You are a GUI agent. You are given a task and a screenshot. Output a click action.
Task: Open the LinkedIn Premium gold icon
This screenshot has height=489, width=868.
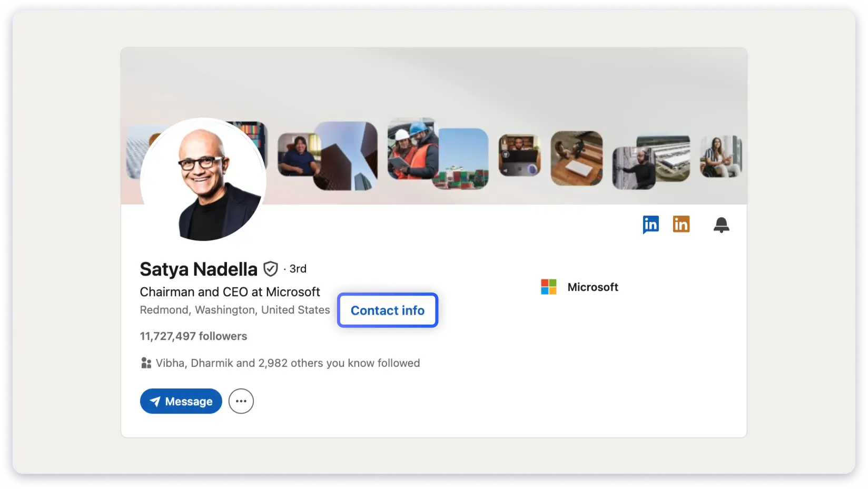681,224
